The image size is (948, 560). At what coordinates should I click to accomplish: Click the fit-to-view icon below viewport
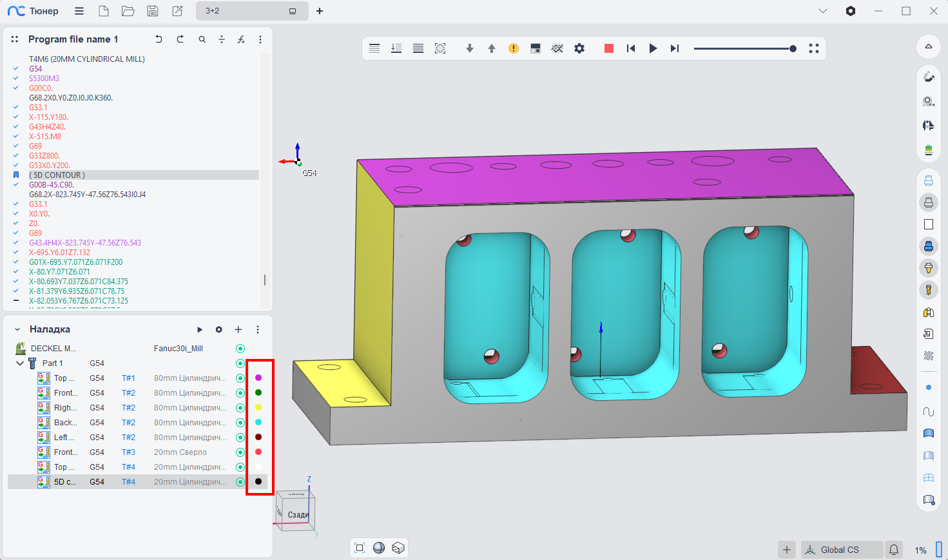pyautogui.click(x=360, y=548)
